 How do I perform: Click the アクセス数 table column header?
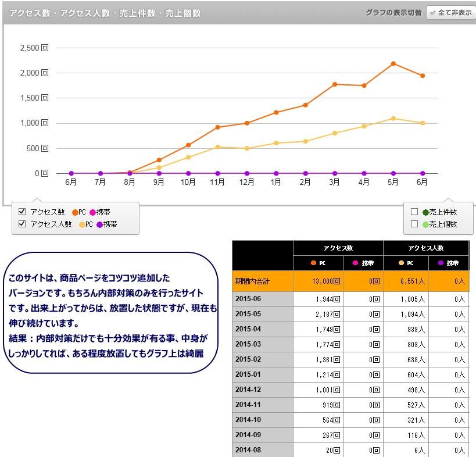click(x=338, y=248)
